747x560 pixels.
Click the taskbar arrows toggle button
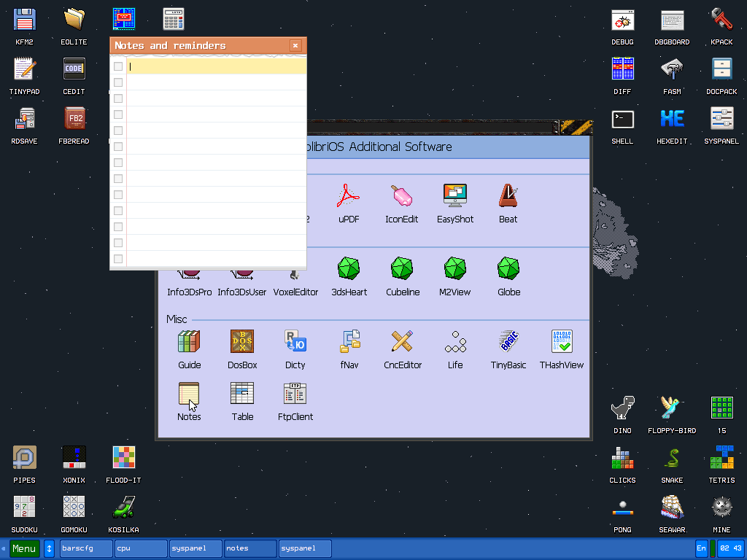tap(49, 548)
